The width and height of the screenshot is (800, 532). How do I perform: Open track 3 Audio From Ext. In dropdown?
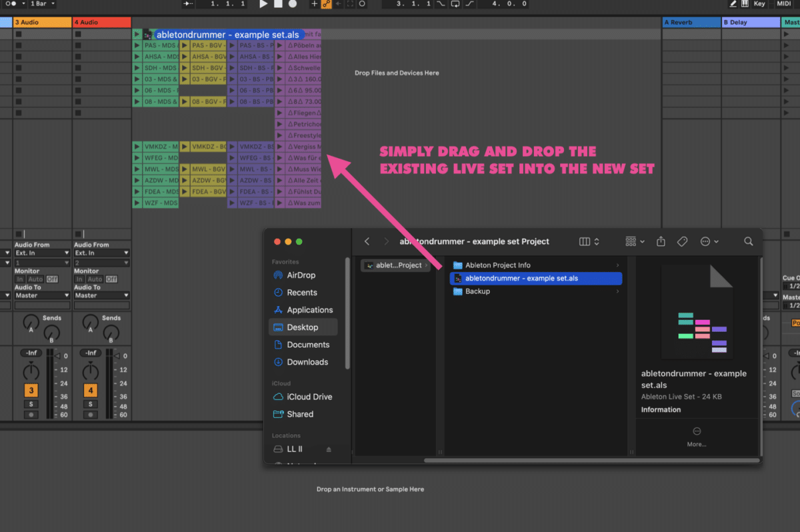(x=42, y=253)
